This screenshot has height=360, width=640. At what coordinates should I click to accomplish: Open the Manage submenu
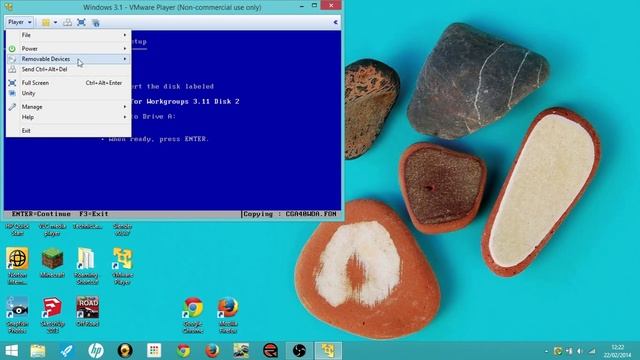coord(69,107)
